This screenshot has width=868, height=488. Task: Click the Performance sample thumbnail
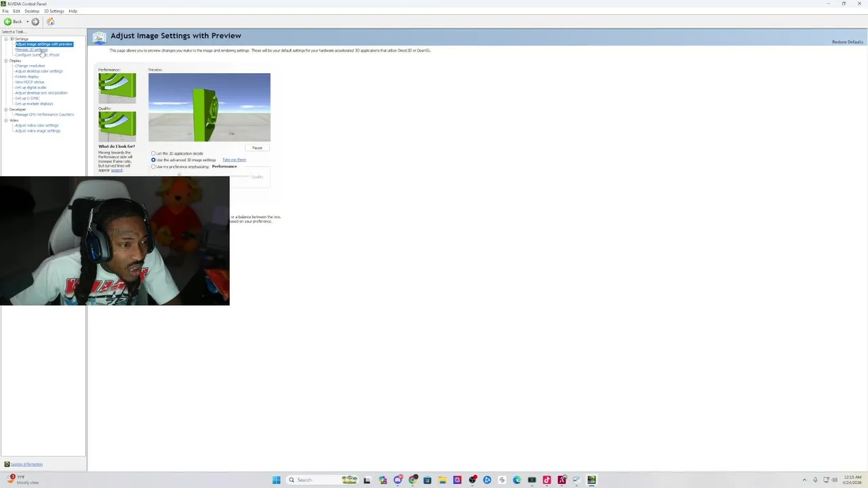[117, 88]
